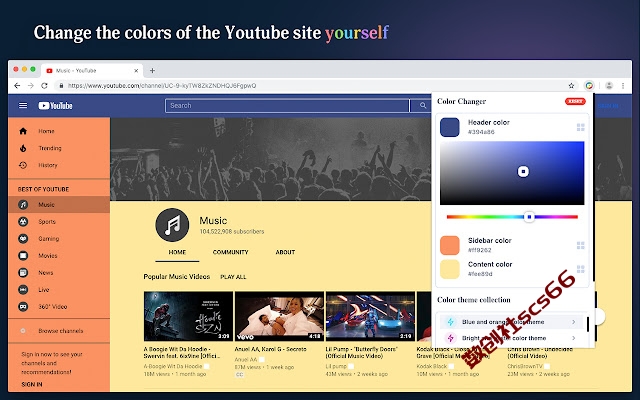Click grid icon beside Header color
This screenshot has height=400, width=640.
tap(580, 127)
